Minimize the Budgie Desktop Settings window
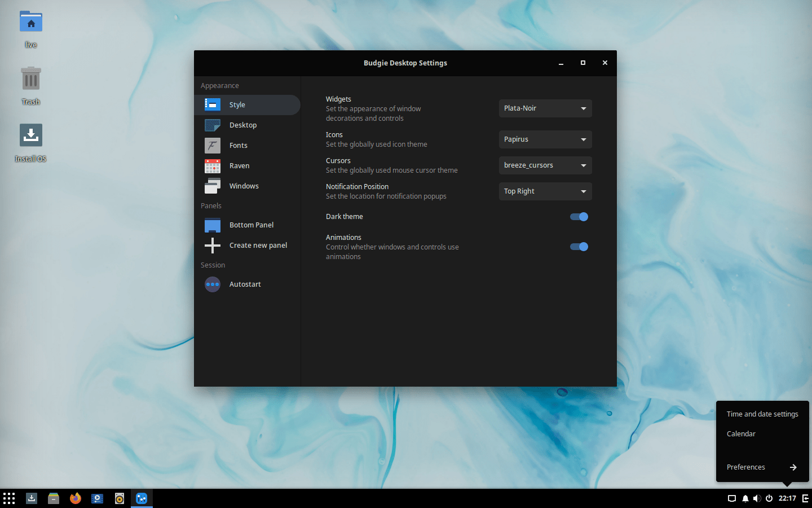Screen dimensions: 812x508 coord(561,63)
